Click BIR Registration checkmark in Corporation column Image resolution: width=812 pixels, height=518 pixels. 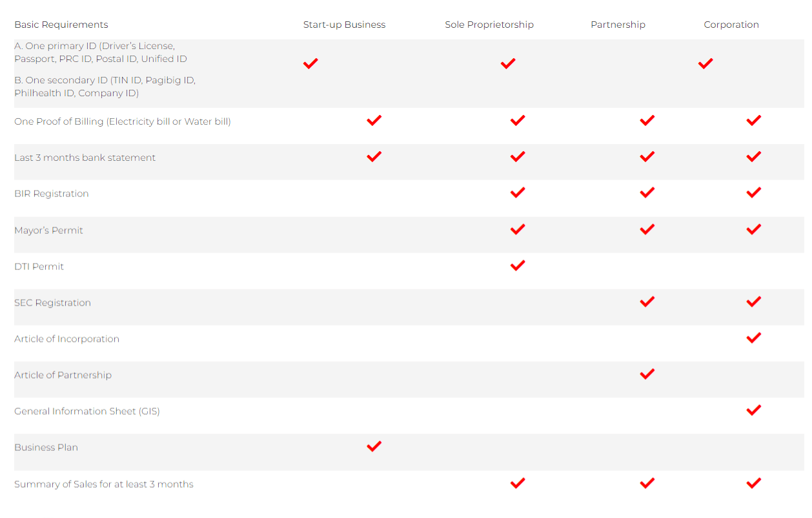(754, 192)
